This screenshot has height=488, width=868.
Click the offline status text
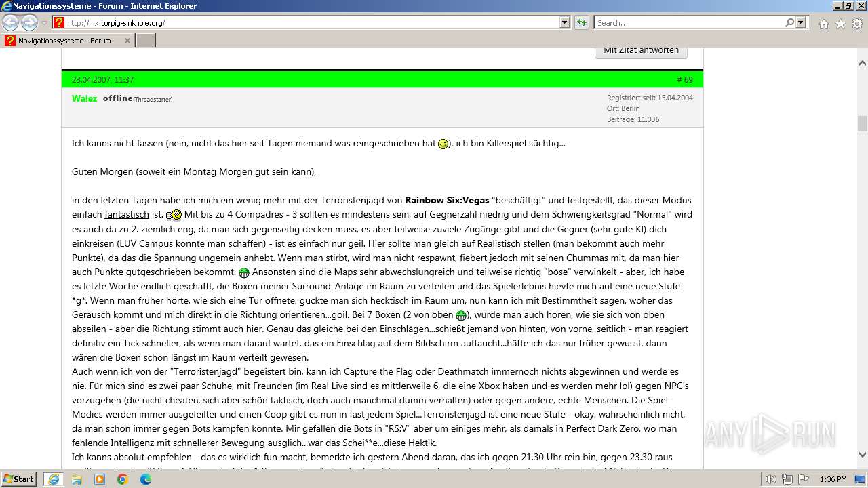tap(118, 98)
